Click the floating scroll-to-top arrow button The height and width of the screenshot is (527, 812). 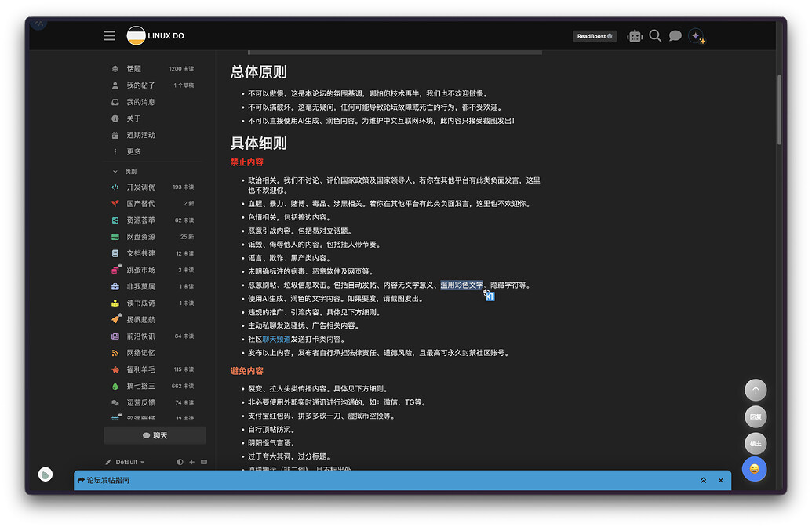pyautogui.click(x=756, y=391)
